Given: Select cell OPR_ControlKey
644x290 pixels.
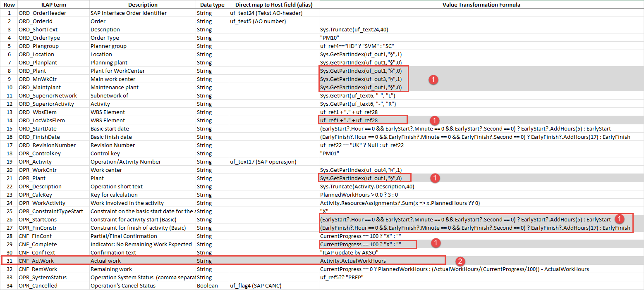Looking at the screenshot, I should coord(53,153).
